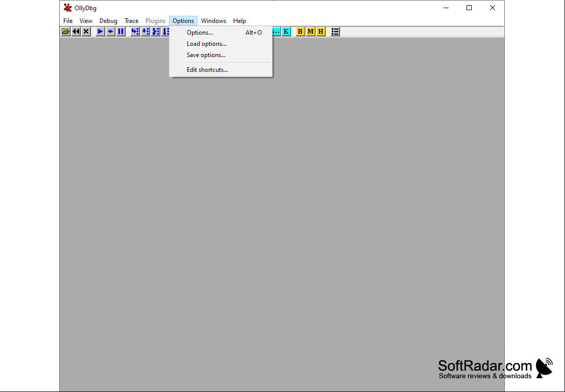Open breakpoints with yellow B icon

pos(300,32)
